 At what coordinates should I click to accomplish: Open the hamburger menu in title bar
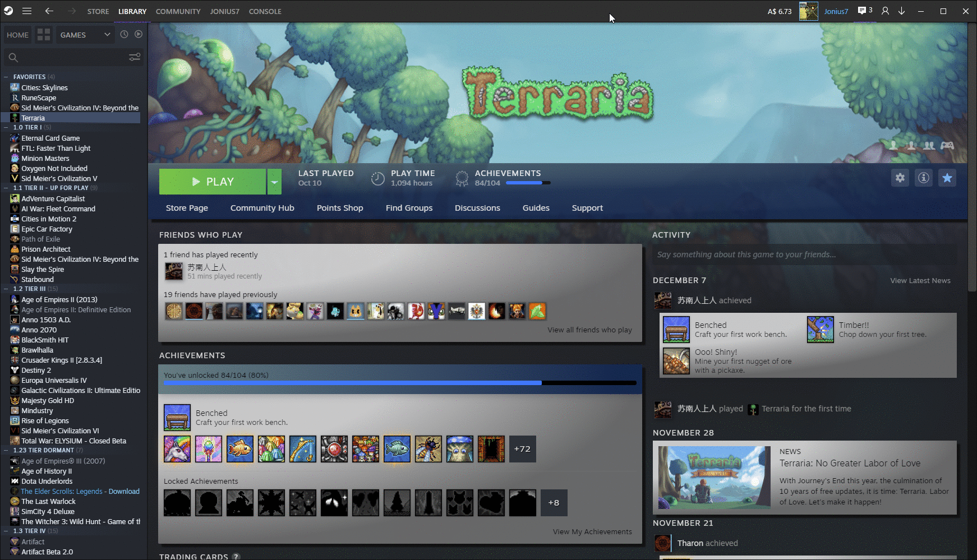coord(27,11)
